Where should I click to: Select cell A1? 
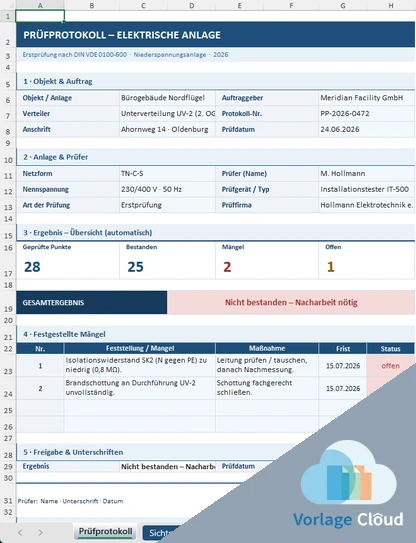(40, 16)
